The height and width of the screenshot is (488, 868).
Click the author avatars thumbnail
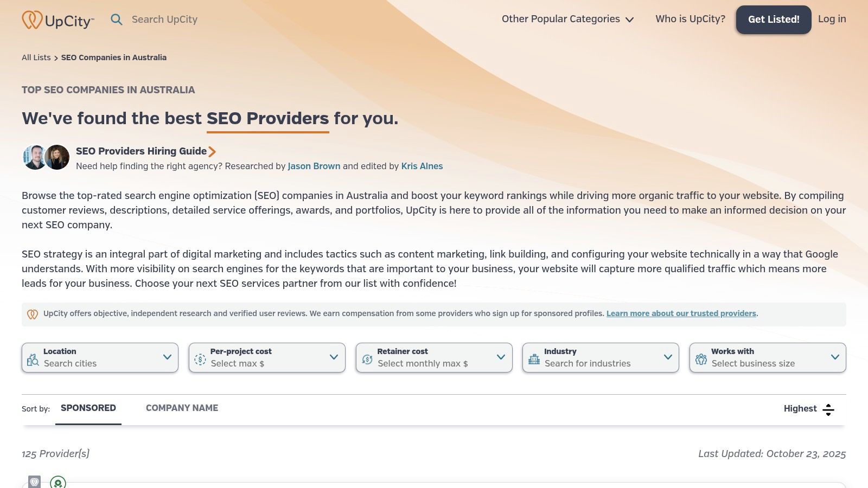46,157
